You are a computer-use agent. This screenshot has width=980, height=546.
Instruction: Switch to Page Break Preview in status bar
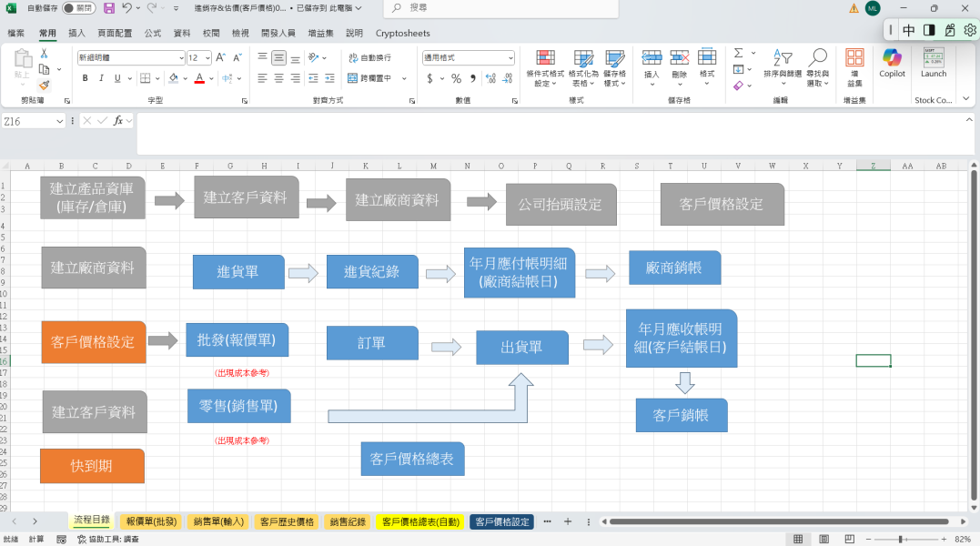[849, 539]
